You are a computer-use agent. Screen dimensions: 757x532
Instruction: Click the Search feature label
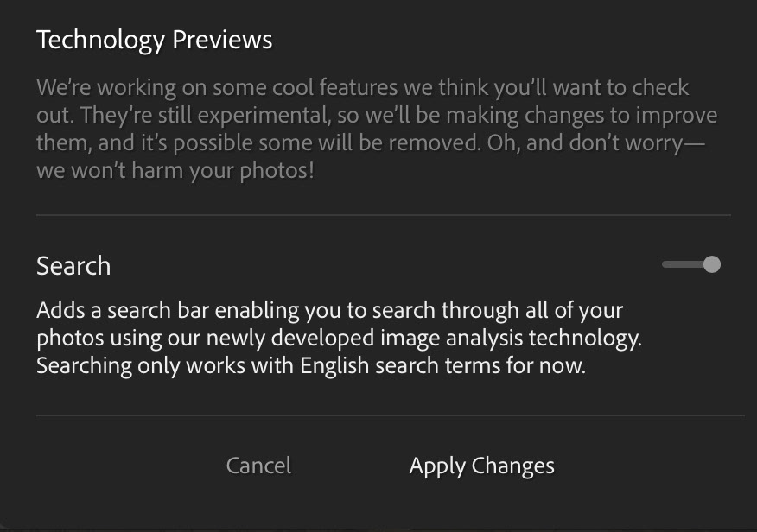point(73,266)
